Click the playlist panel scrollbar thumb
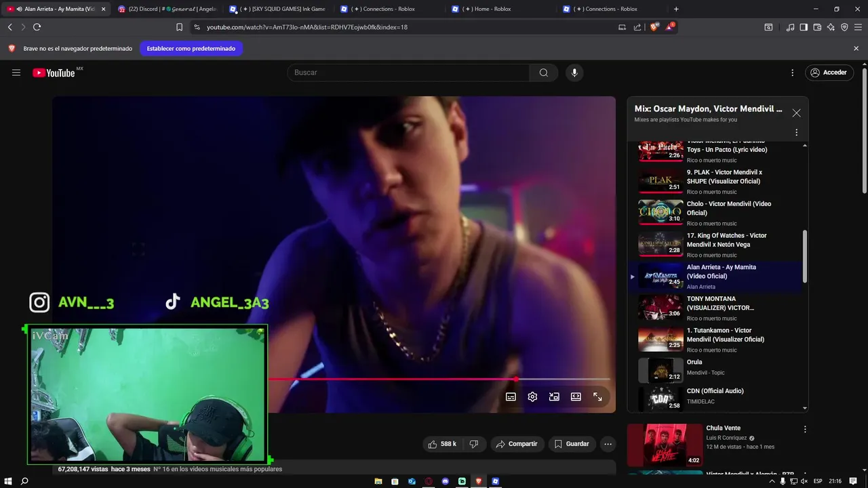The height and width of the screenshot is (488, 868). click(x=805, y=256)
